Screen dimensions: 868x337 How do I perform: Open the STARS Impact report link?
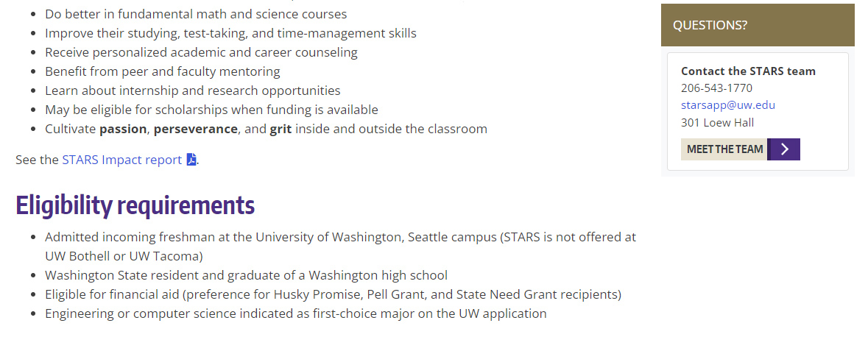pos(121,160)
